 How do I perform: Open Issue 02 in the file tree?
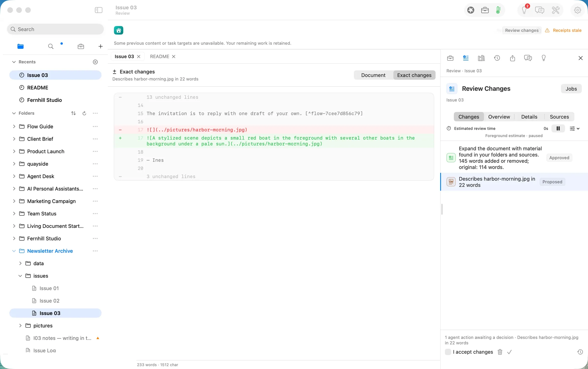pos(49,301)
